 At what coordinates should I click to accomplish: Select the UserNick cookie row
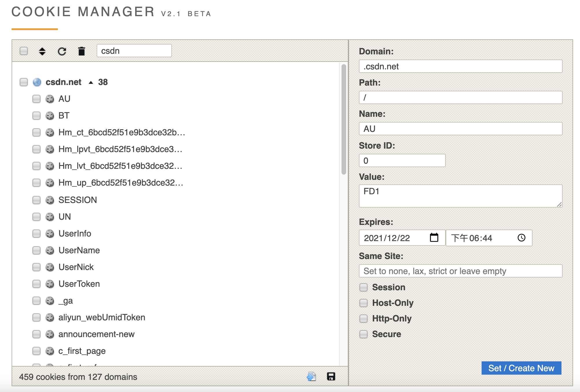pos(76,267)
